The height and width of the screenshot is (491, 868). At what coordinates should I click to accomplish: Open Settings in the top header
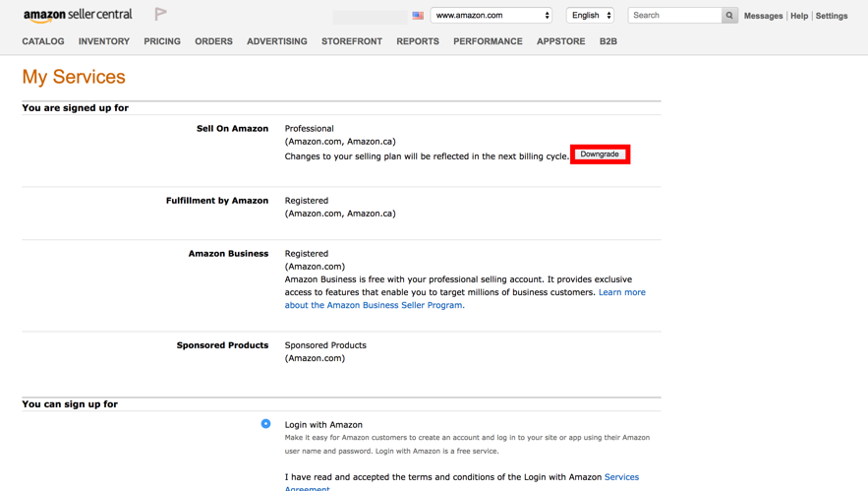[832, 16]
